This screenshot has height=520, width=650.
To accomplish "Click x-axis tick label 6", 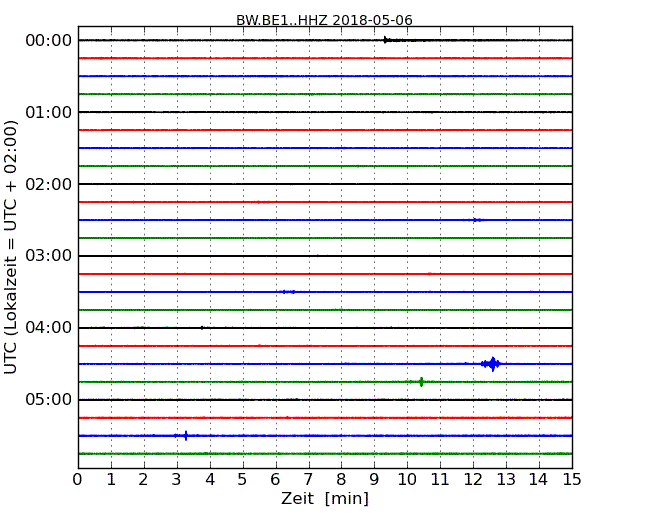I will [x=275, y=480].
